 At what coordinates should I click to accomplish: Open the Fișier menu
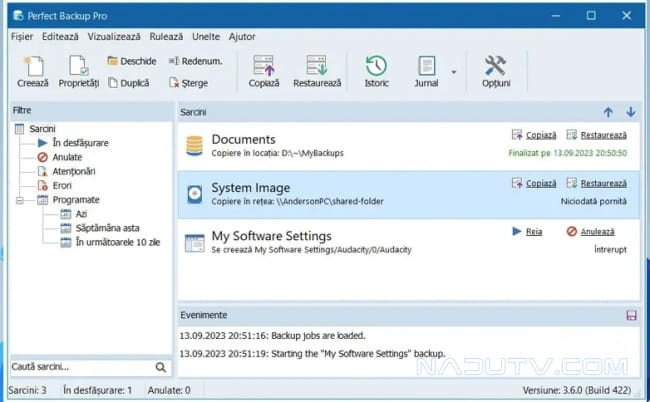(x=22, y=36)
